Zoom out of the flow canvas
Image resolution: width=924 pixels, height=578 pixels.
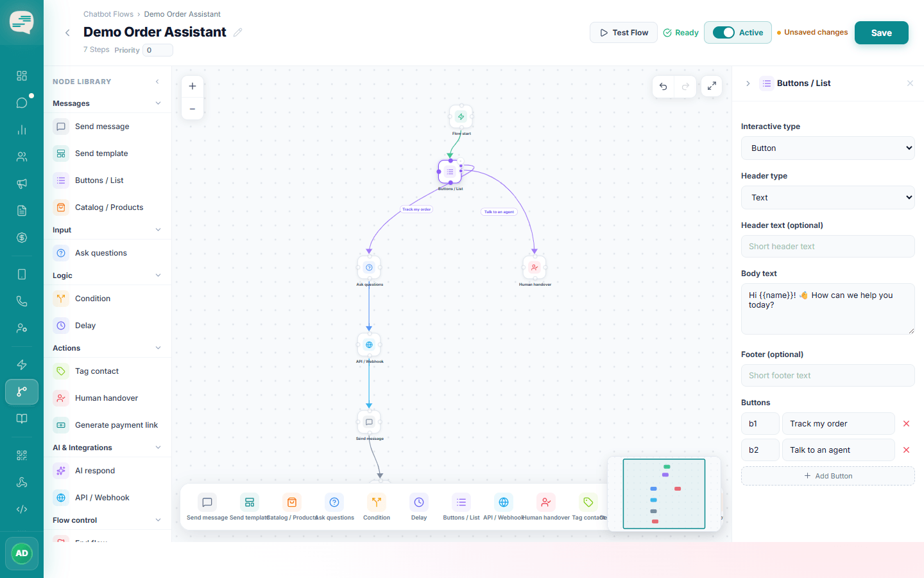pyautogui.click(x=193, y=109)
